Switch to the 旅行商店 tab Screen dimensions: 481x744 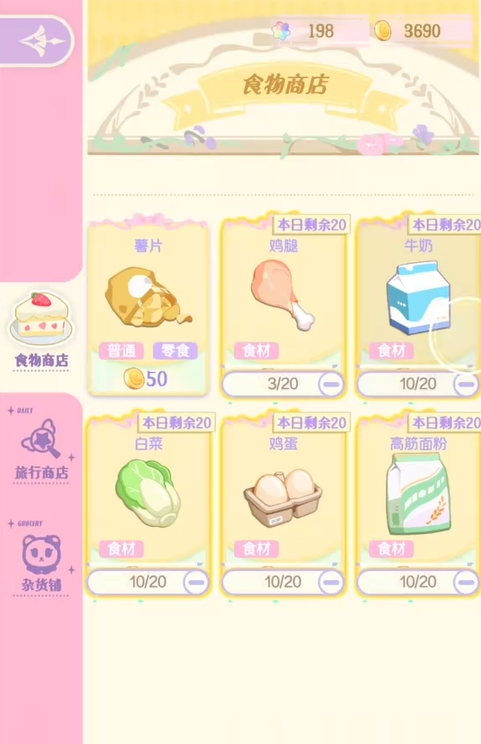42,450
